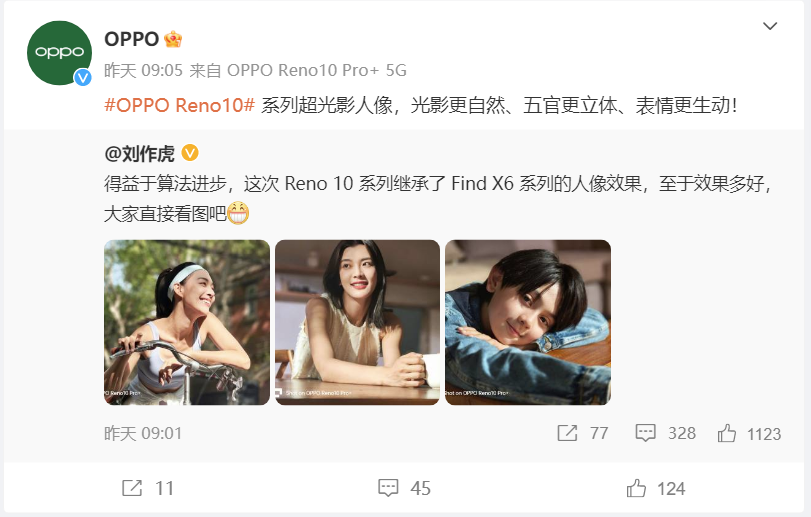Click the crown badge beside OPPO name
This screenshot has height=517, width=811.
173,39
